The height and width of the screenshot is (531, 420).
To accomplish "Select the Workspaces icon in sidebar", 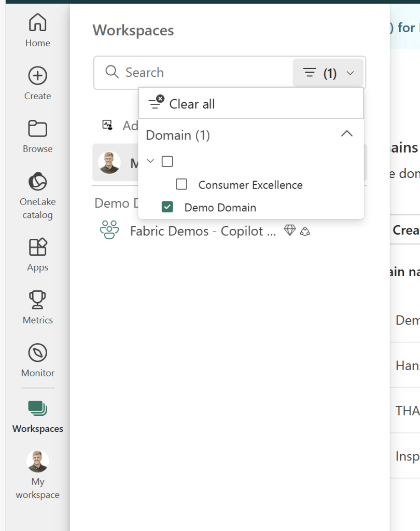I will tap(37, 409).
